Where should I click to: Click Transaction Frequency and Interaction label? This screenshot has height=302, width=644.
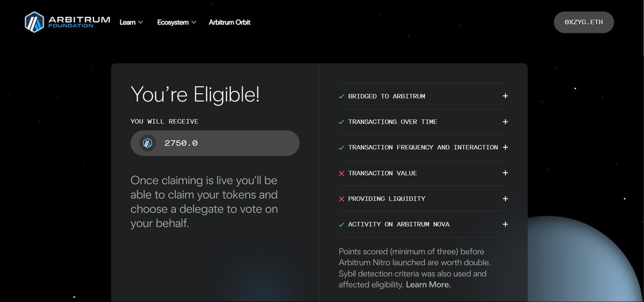tap(423, 147)
